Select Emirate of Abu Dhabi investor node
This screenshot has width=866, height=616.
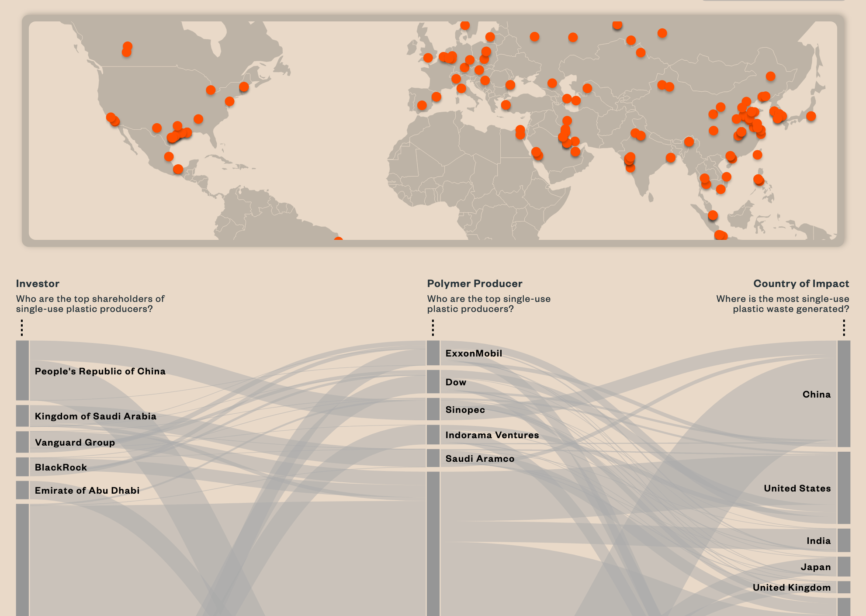pyautogui.click(x=22, y=490)
